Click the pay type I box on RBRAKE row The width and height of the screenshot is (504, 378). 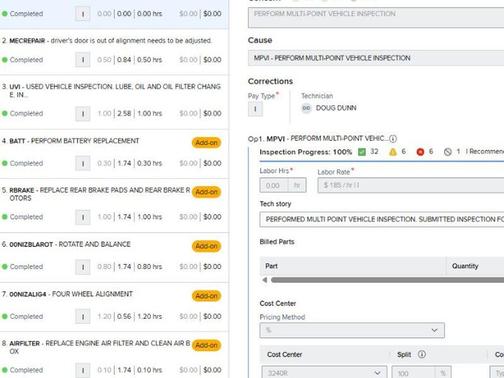pos(83,217)
